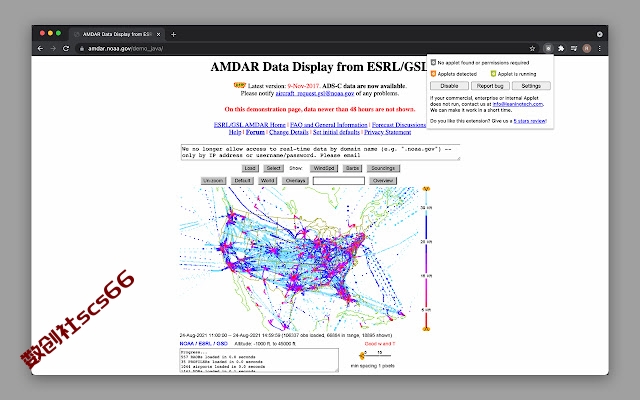
Task: Click the circular icon at tab bar's right end
Action: point(600,34)
